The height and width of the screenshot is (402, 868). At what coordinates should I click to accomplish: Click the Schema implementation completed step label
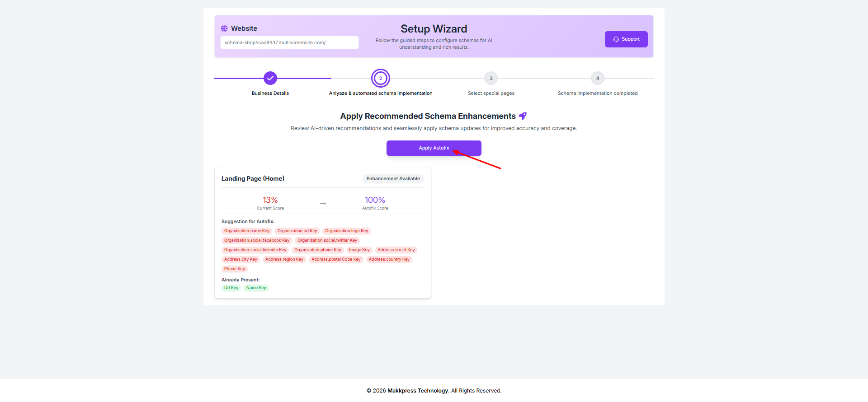pyautogui.click(x=598, y=93)
